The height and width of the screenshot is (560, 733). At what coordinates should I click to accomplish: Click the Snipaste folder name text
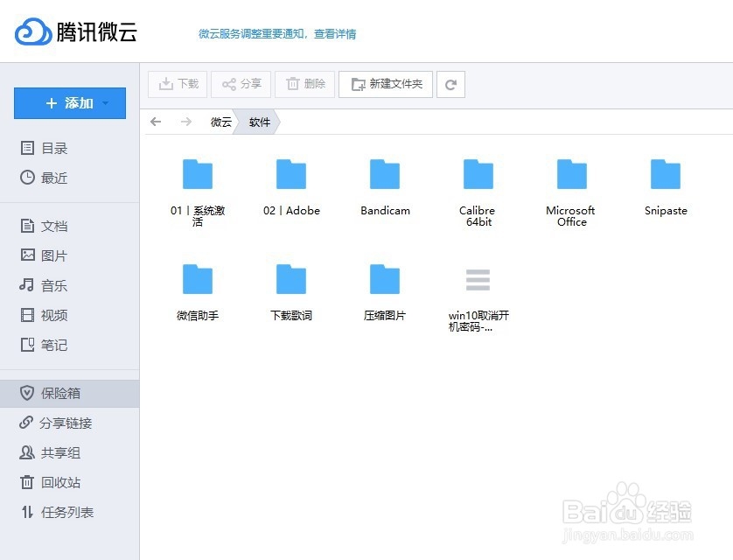tap(666, 211)
